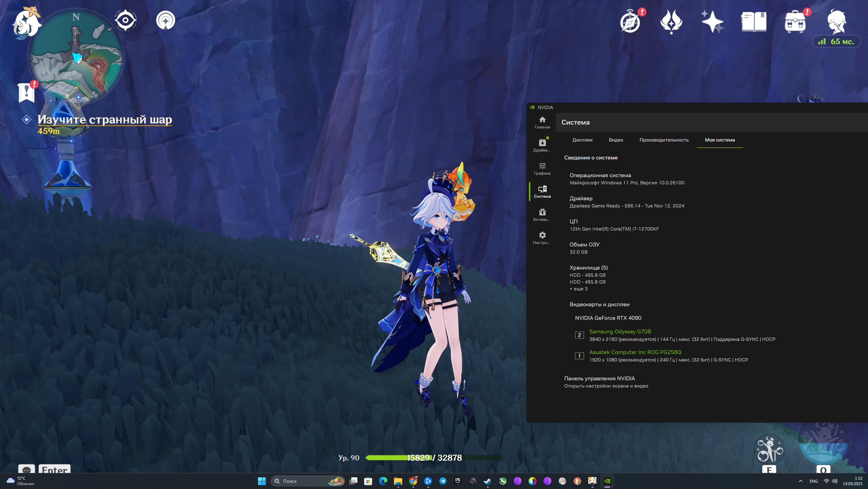Open the Samsung Odyssey G70B display link

620,332
